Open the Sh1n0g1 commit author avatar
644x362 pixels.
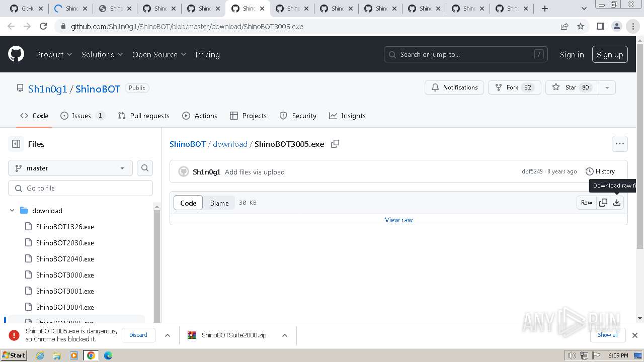[184, 172]
